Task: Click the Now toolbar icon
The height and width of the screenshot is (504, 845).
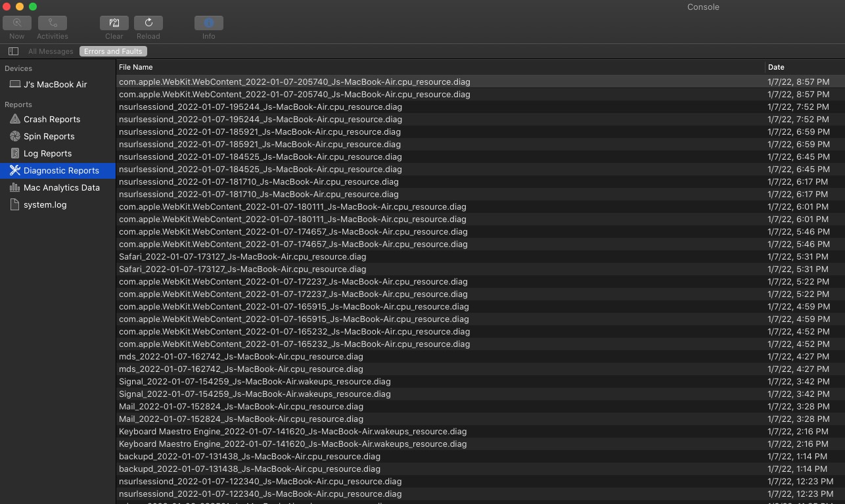Action: [17, 22]
